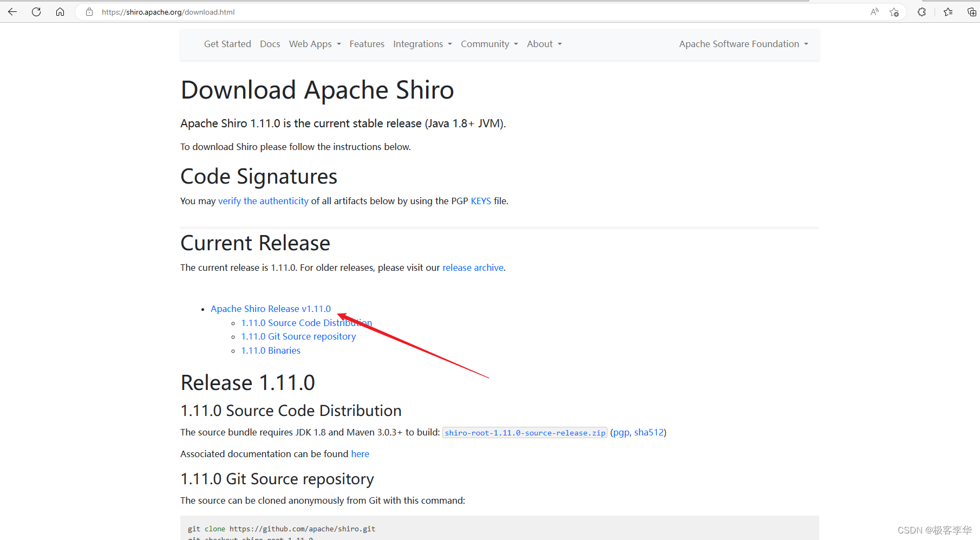Image resolution: width=980 pixels, height=540 pixels.
Task: Open Apache Shiro Release v1.11.0 link
Action: (271, 309)
